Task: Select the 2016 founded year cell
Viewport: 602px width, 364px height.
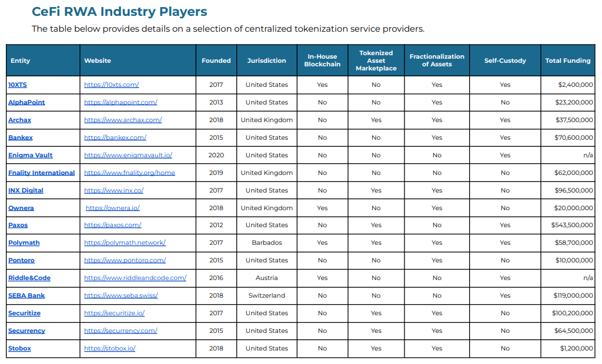Action: (216, 278)
